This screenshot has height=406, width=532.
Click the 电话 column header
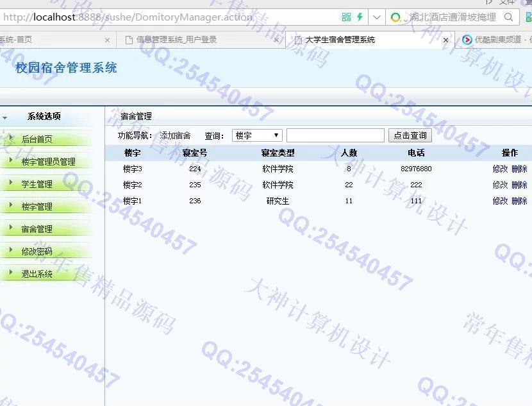click(416, 153)
